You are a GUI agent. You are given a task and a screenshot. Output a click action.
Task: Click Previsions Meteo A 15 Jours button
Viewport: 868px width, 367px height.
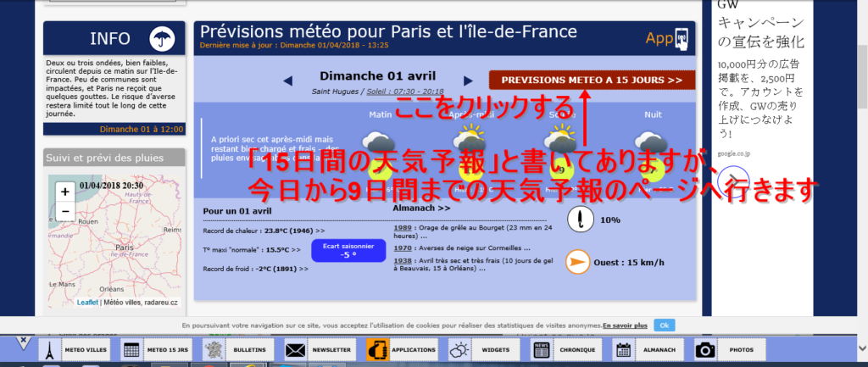pyautogui.click(x=592, y=81)
